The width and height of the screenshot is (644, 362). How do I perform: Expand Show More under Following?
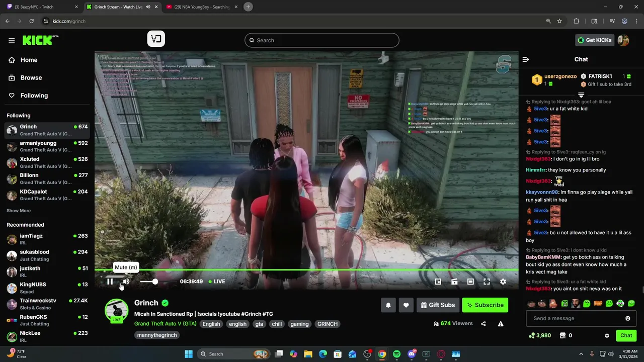coord(19,211)
